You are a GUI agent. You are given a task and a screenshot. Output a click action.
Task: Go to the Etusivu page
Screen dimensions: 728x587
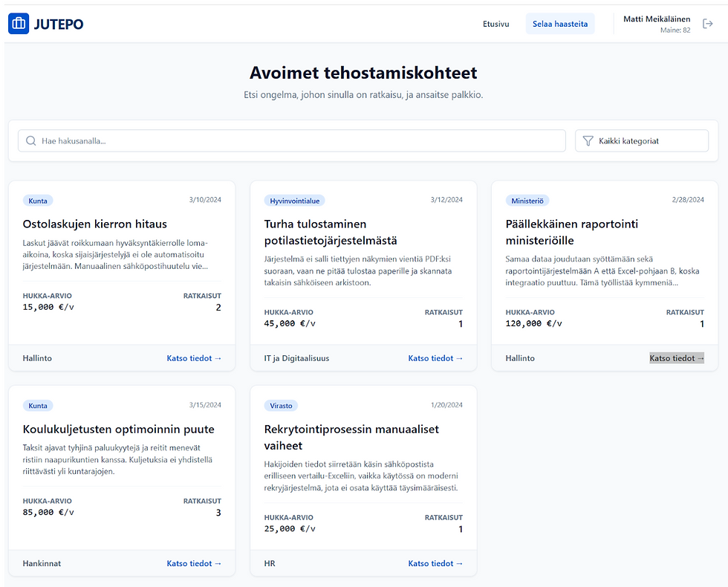[495, 24]
